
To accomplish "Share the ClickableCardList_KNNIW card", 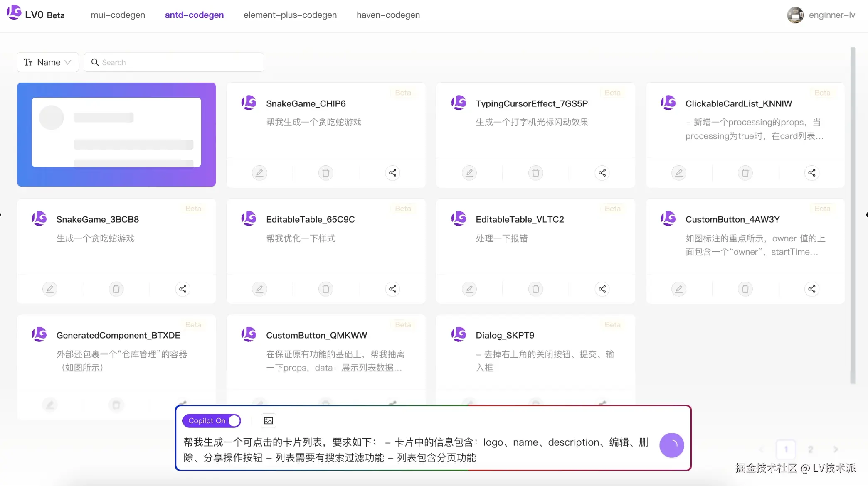I will (811, 173).
